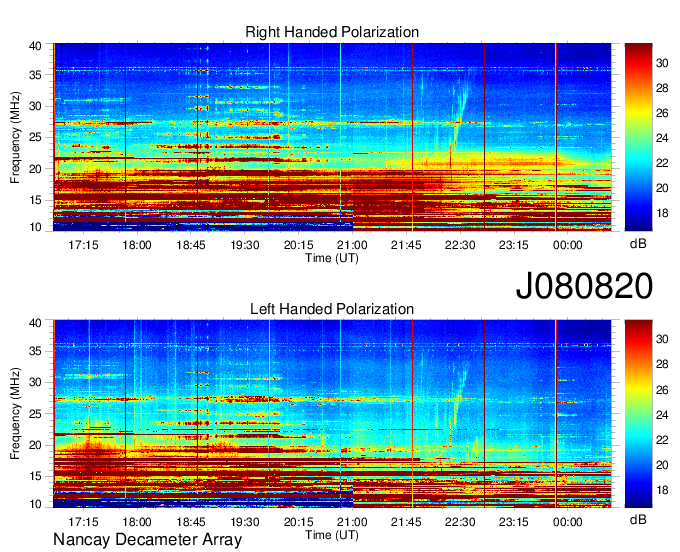The width and height of the screenshot is (680, 552).
Task: Click the "Left Handed Polarization" title
Action: coord(332,309)
